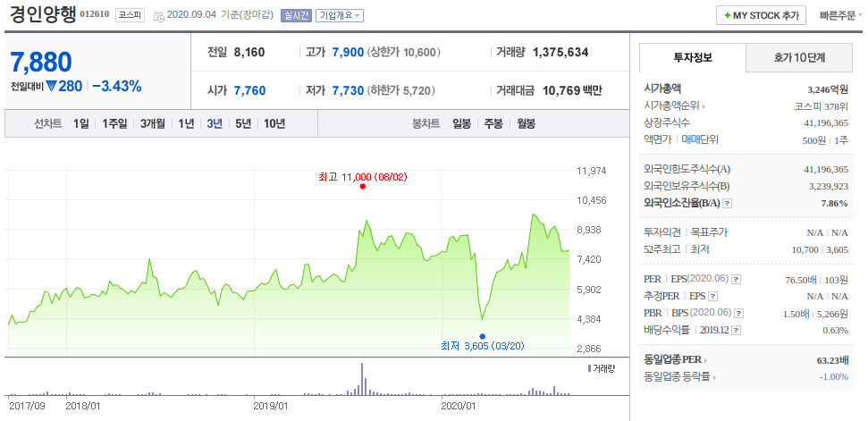
Task: Click the 저가 value 7,730
Action: 348,91
